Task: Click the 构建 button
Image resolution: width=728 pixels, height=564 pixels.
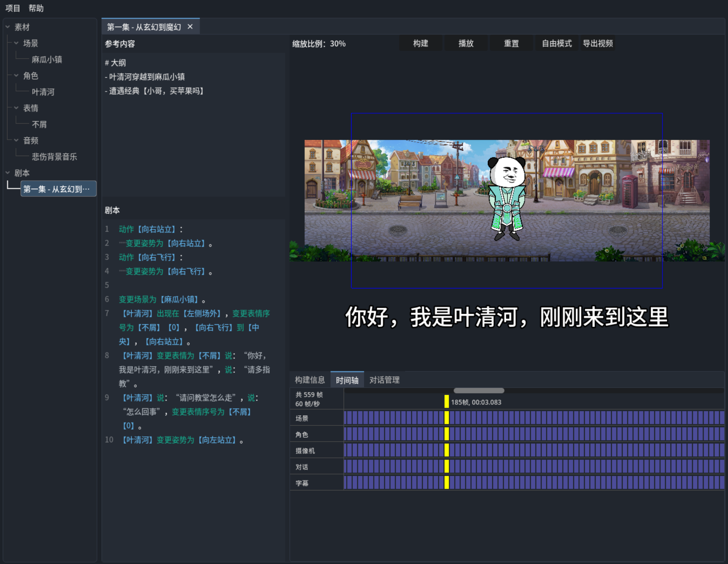Action: click(x=420, y=44)
